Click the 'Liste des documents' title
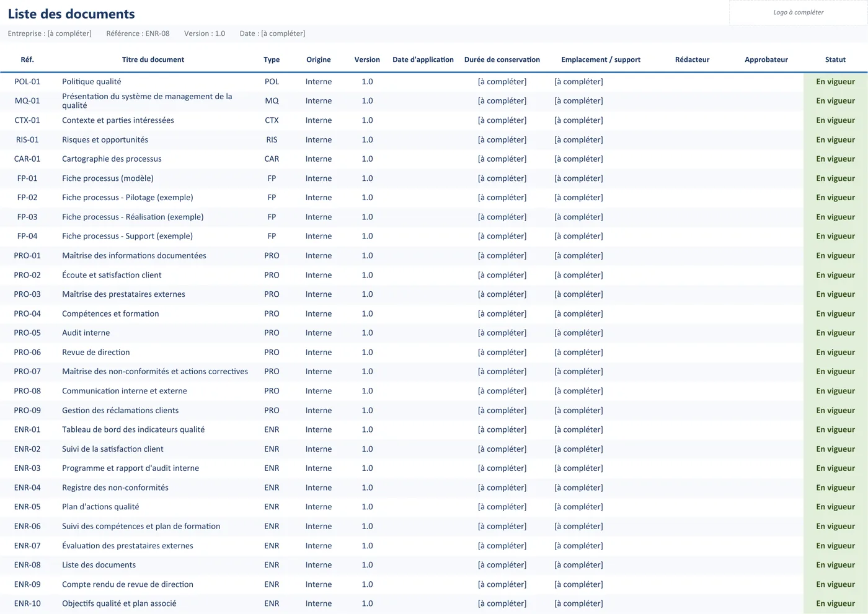Screen dimensions: 868x614 tap(71, 14)
